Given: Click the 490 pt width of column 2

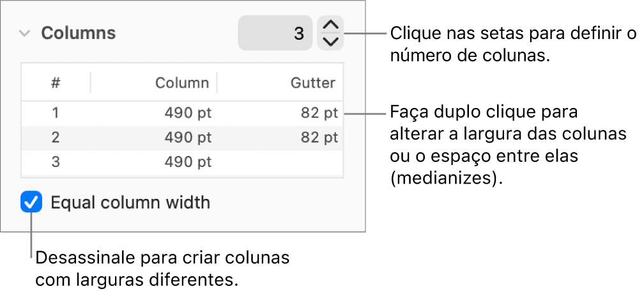Looking at the screenshot, I should pos(188,138).
